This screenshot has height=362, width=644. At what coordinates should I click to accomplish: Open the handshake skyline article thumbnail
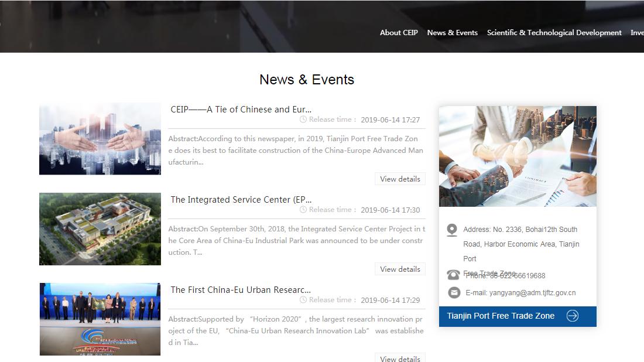point(100,139)
